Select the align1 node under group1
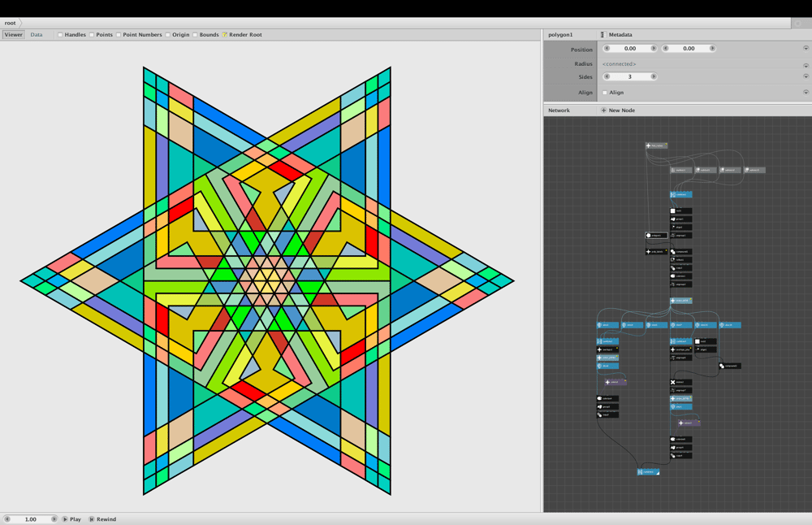This screenshot has height=525, width=812. point(681,227)
